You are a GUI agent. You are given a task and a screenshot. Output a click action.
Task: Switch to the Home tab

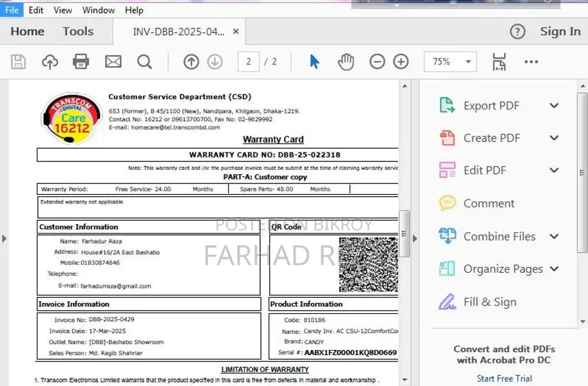pyautogui.click(x=28, y=32)
